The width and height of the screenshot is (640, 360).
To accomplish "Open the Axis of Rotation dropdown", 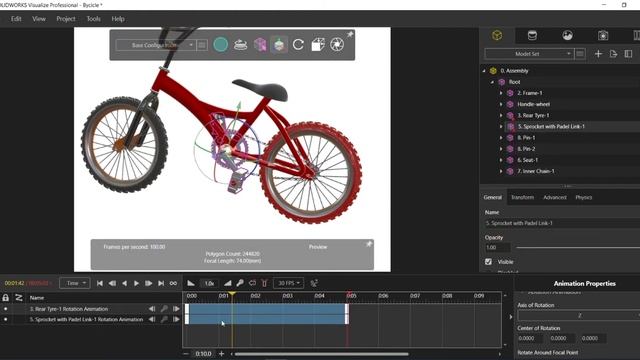I will [579, 316].
